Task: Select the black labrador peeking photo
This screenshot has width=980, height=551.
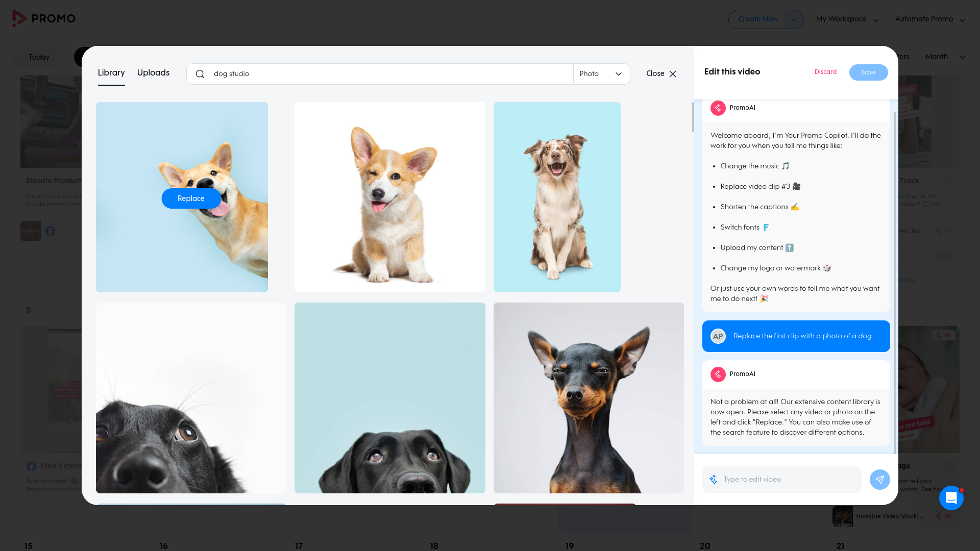Action: [x=390, y=398]
